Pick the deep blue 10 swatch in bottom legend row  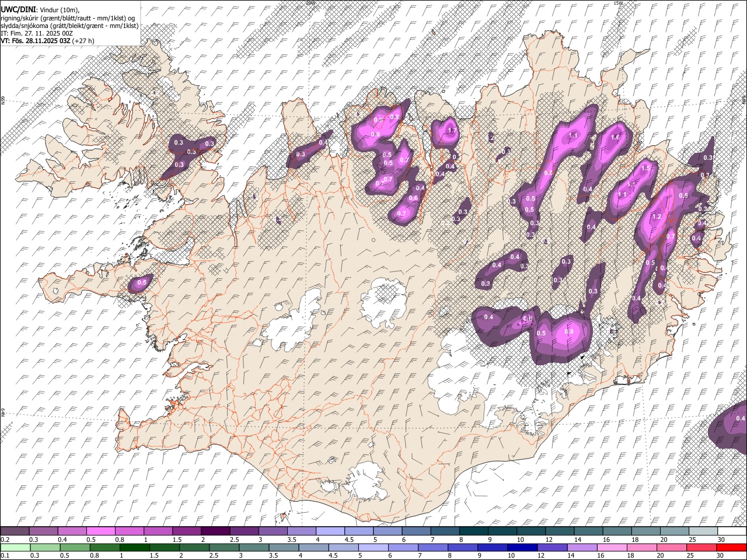pos(522,547)
